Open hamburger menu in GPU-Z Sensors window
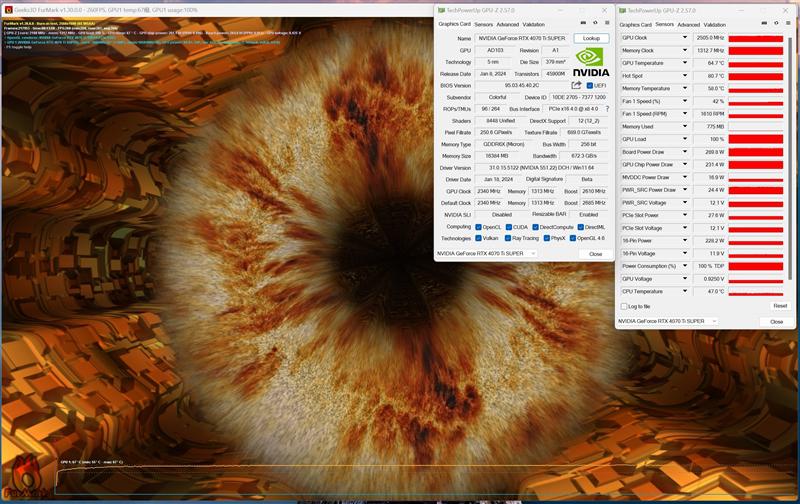 [x=788, y=23]
